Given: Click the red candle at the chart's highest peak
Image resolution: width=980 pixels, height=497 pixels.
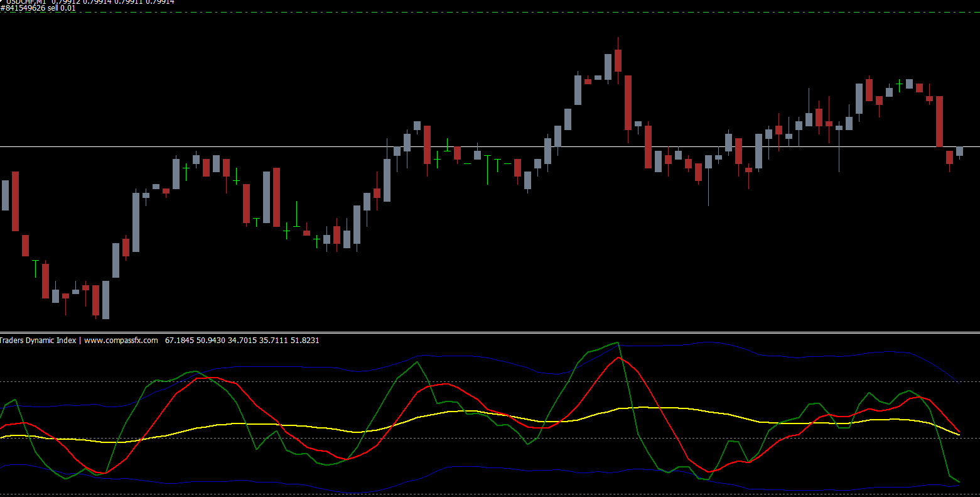Looking at the screenshot, I should (x=618, y=60).
